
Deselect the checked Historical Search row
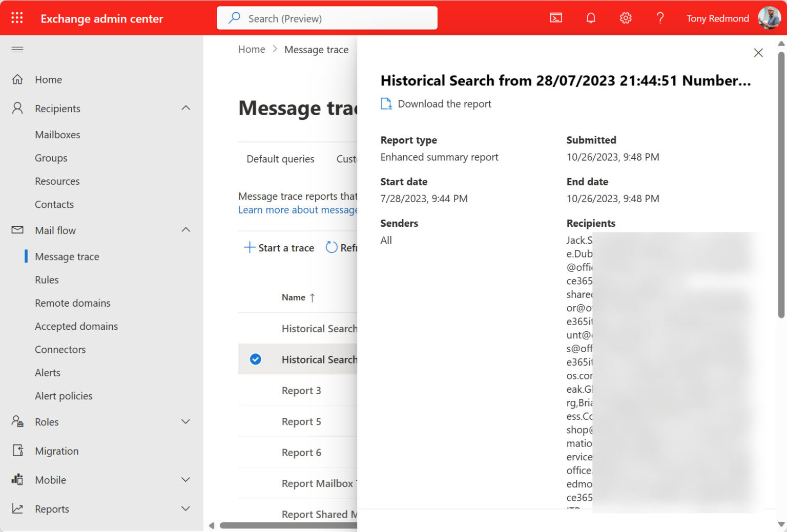[255, 359]
